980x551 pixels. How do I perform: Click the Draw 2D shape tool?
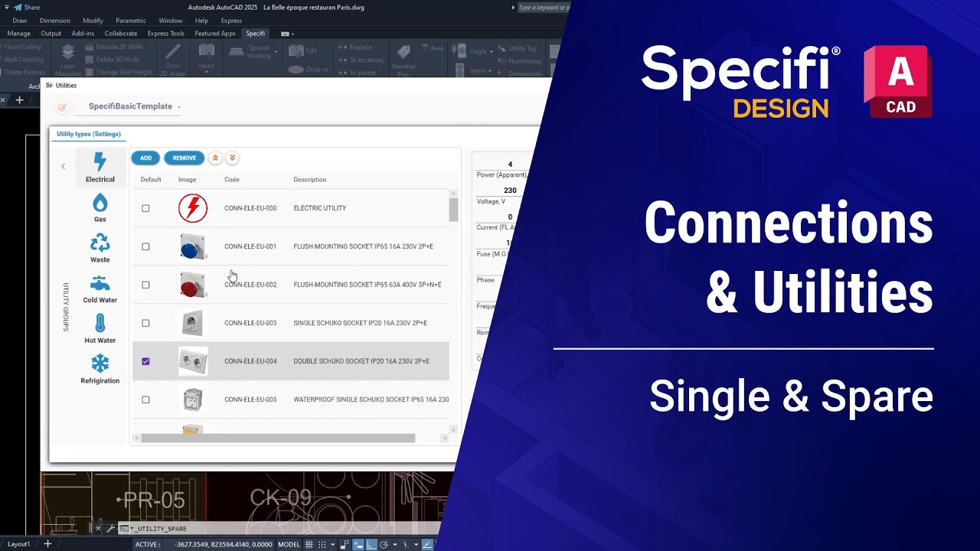pyautogui.click(x=174, y=60)
